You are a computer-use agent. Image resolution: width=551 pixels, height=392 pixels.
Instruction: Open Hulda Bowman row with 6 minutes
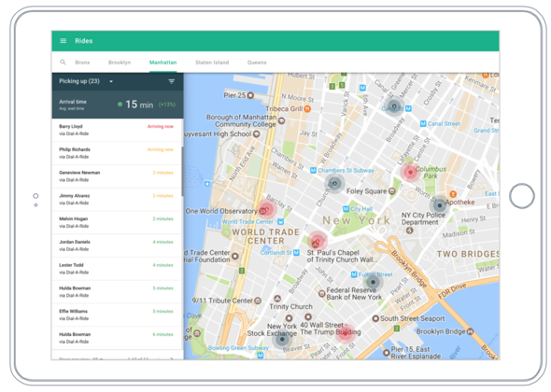coord(118,338)
